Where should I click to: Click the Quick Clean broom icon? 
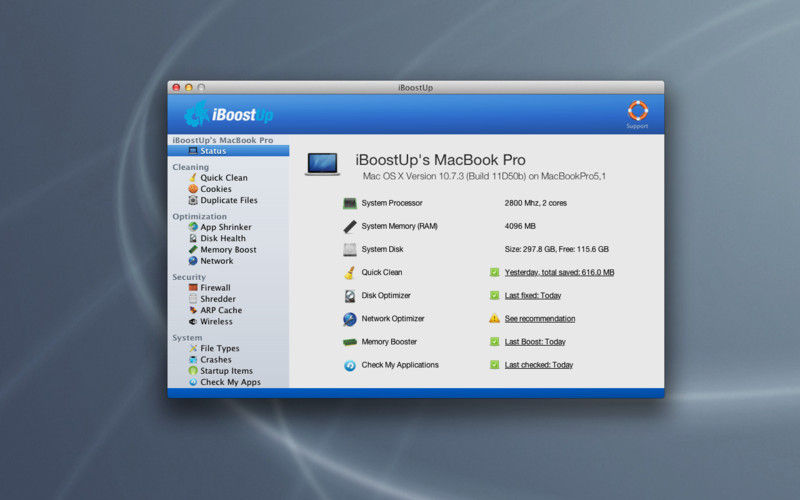coord(349,272)
